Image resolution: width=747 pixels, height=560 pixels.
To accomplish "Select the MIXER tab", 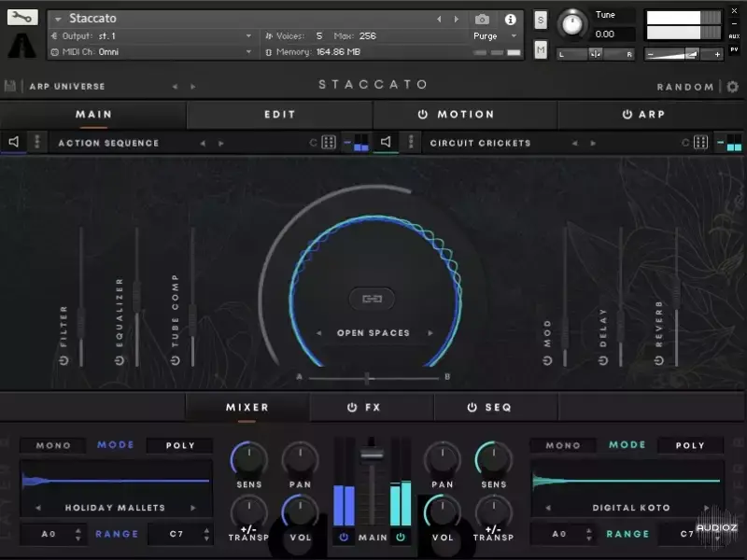I will pos(247,407).
